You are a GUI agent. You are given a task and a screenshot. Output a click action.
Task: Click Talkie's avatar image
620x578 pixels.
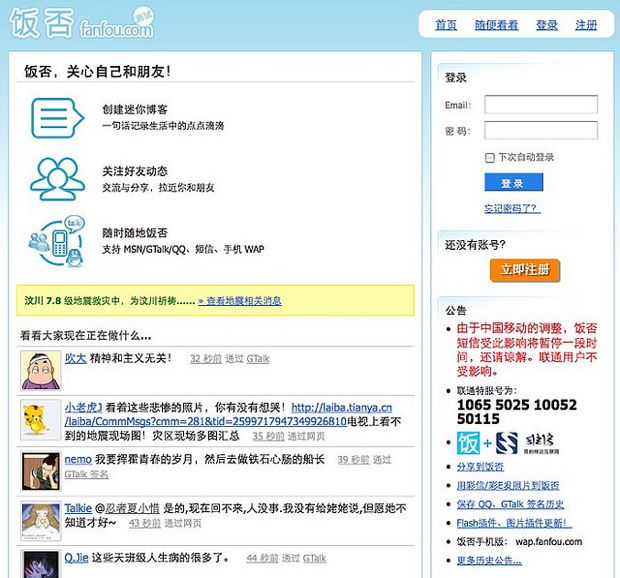39,518
